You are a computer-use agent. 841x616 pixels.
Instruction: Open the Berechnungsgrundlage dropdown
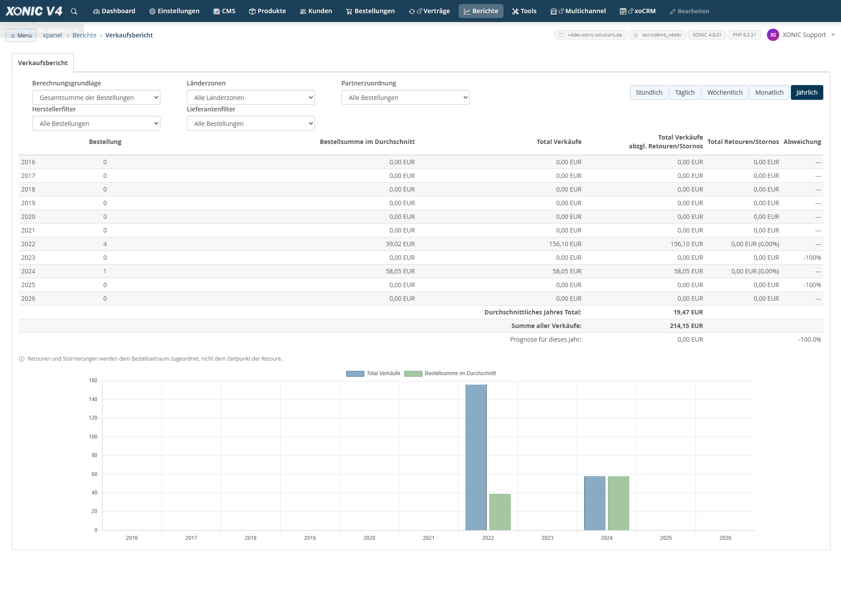(96, 97)
